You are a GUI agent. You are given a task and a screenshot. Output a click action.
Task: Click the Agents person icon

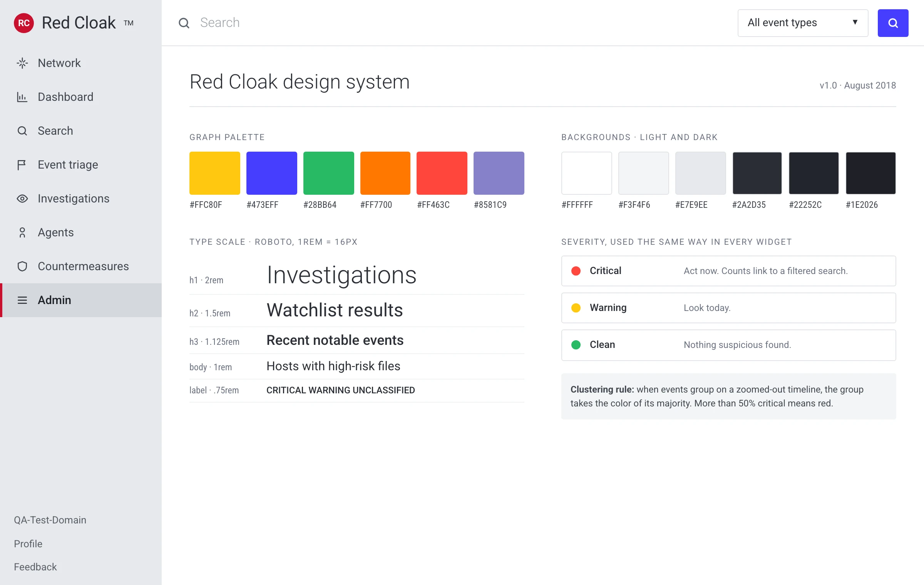pos(22,232)
